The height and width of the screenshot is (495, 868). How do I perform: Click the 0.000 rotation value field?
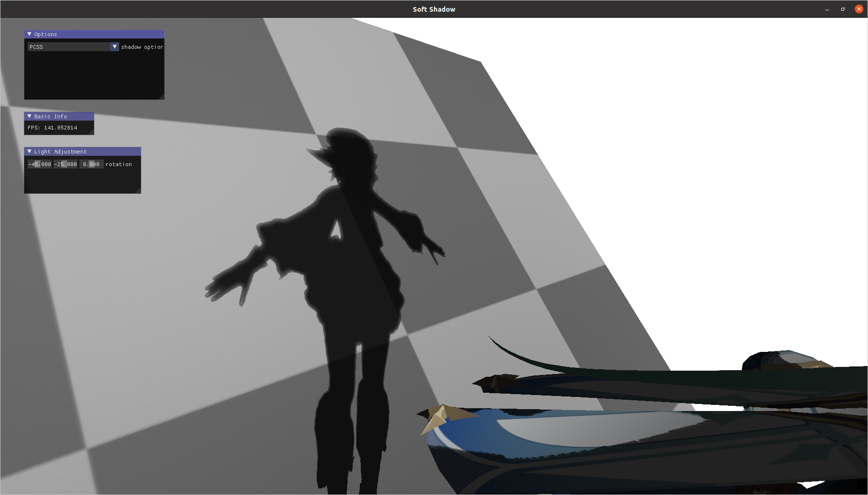[91, 164]
